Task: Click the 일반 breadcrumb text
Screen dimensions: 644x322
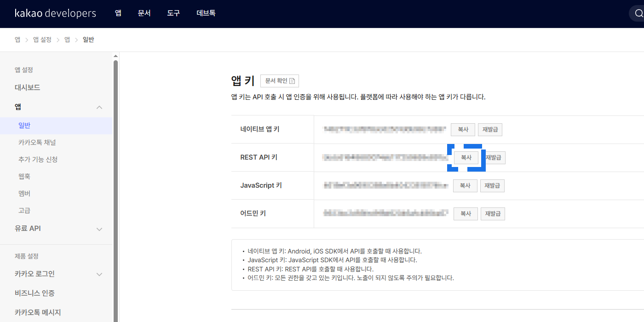Action: click(x=88, y=40)
